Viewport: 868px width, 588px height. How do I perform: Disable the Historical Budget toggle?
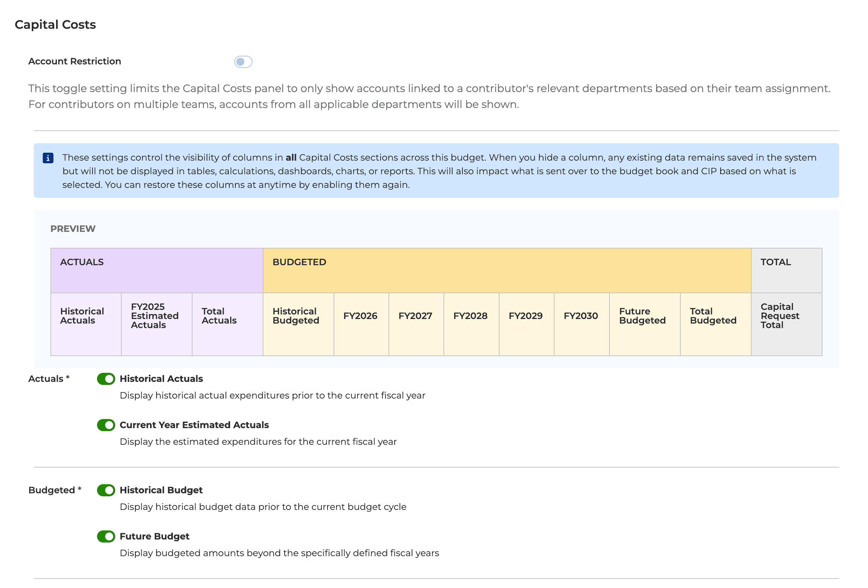(106, 490)
